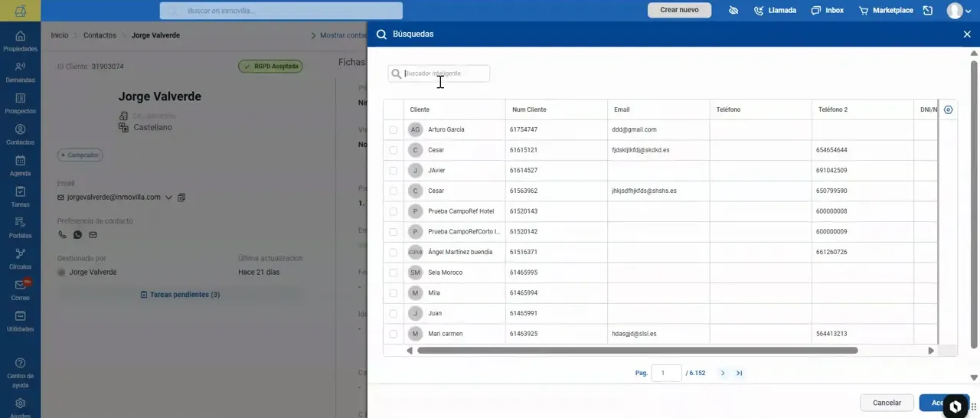Screen dimensions: 980x418
Task: Click the Comprador tag
Action: 80,155
